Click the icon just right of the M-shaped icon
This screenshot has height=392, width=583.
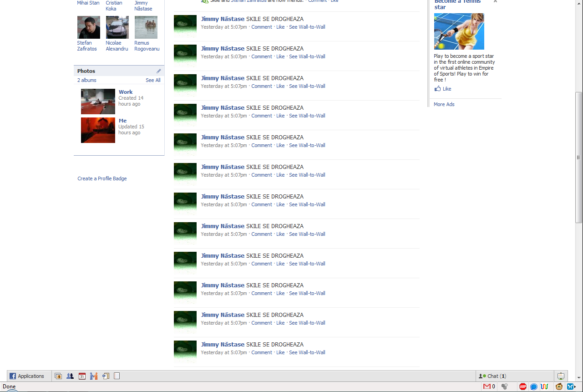click(106, 376)
